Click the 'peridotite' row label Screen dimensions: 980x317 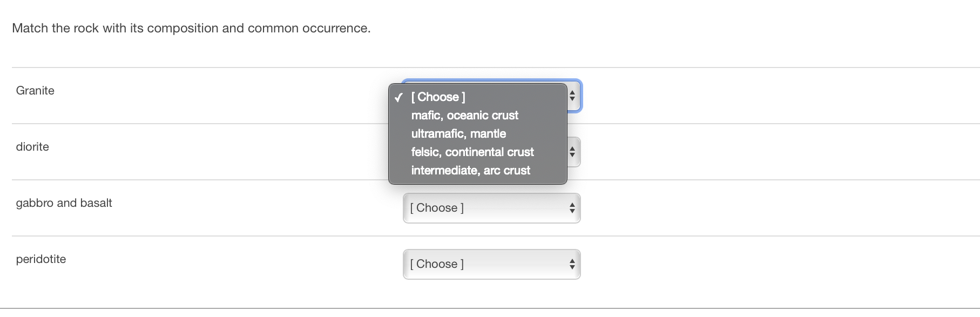41,259
